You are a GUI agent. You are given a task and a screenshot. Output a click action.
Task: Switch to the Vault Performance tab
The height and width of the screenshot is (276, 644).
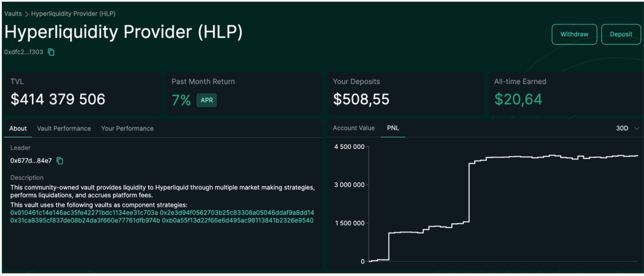64,128
